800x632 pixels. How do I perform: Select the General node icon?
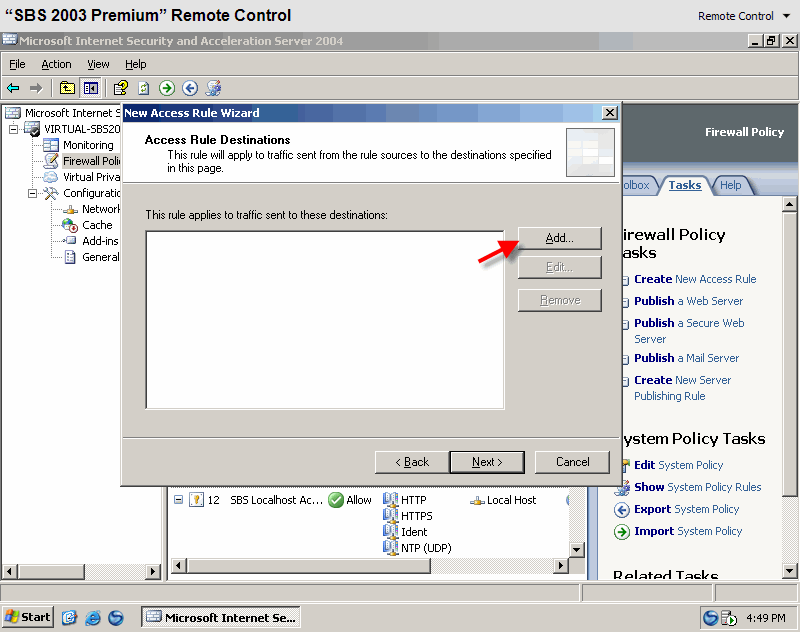point(70,257)
